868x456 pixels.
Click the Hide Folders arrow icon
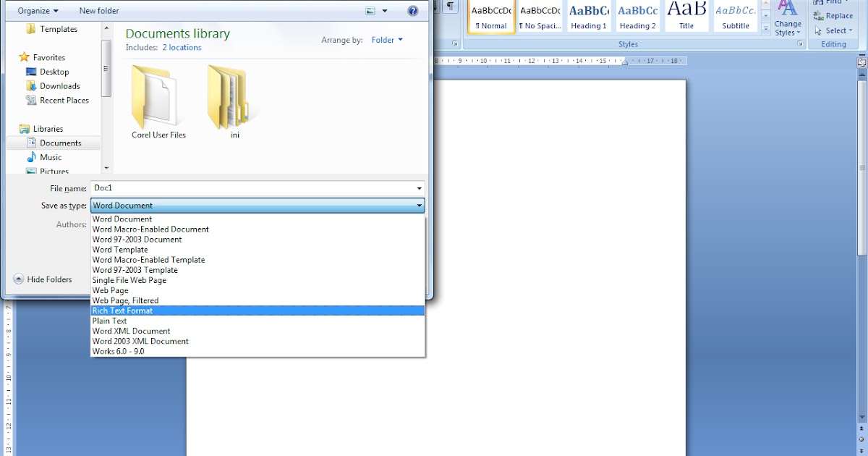19,279
